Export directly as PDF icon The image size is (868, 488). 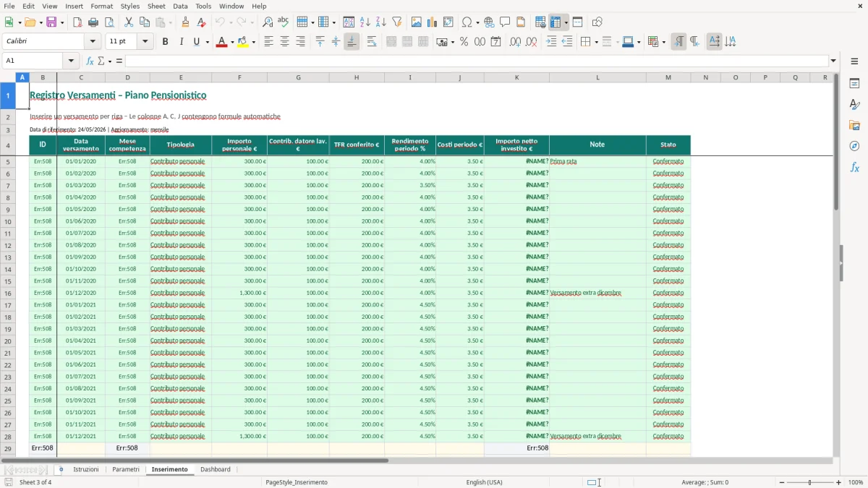tap(77, 22)
